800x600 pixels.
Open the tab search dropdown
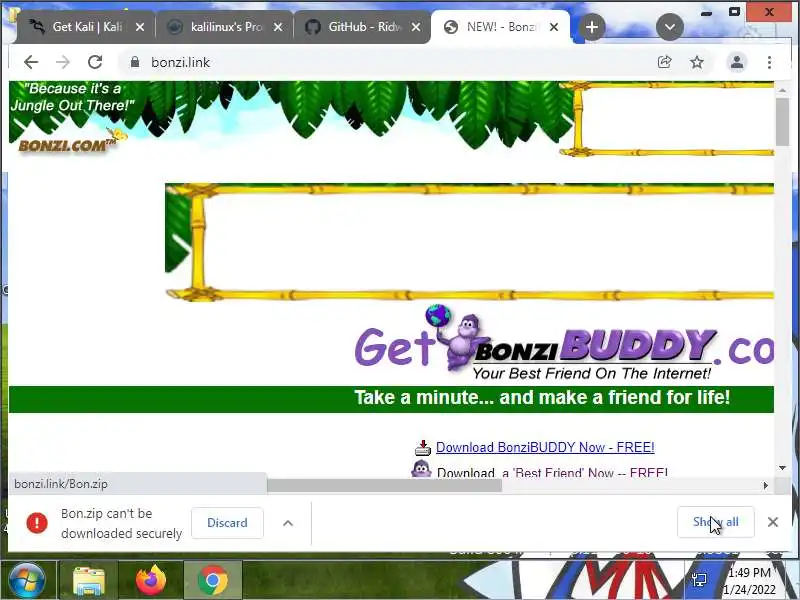(670, 27)
